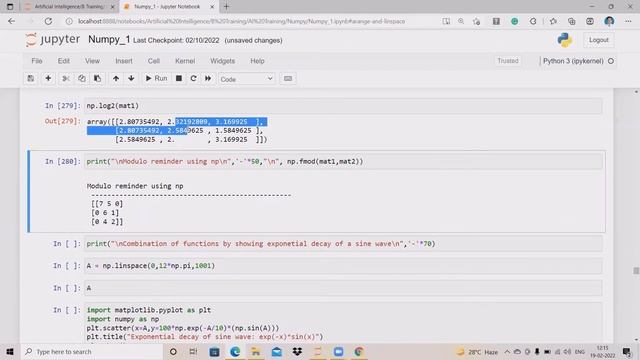Open the browser collections icon
This screenshot has width=640, height=360.
(571, 21)
